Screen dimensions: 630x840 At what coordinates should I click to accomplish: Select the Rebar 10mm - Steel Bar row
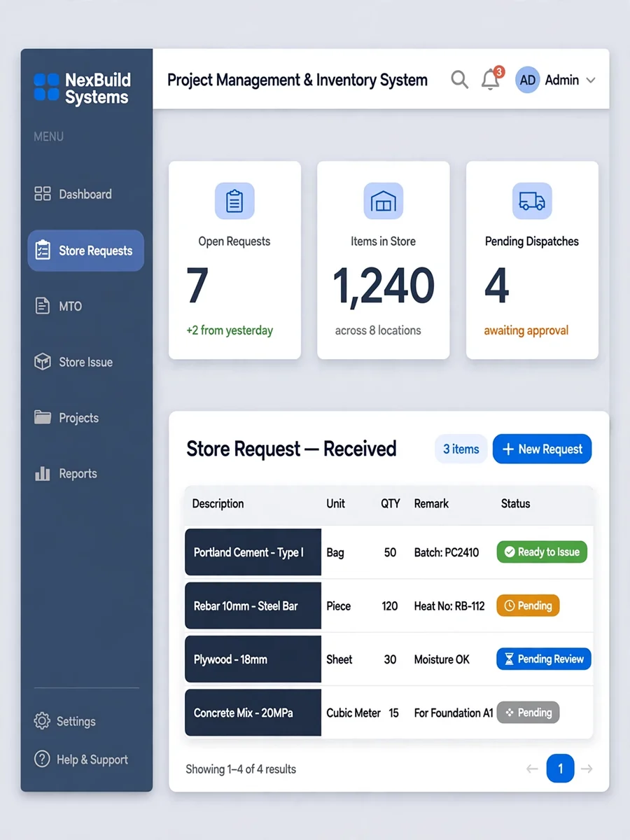pyautogui.click(x=388, y=605)
